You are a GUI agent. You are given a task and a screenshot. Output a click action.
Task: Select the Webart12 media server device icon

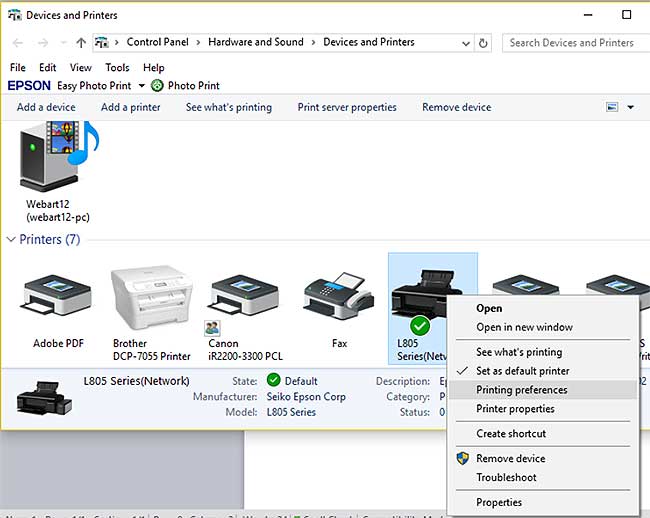point(59,156)
